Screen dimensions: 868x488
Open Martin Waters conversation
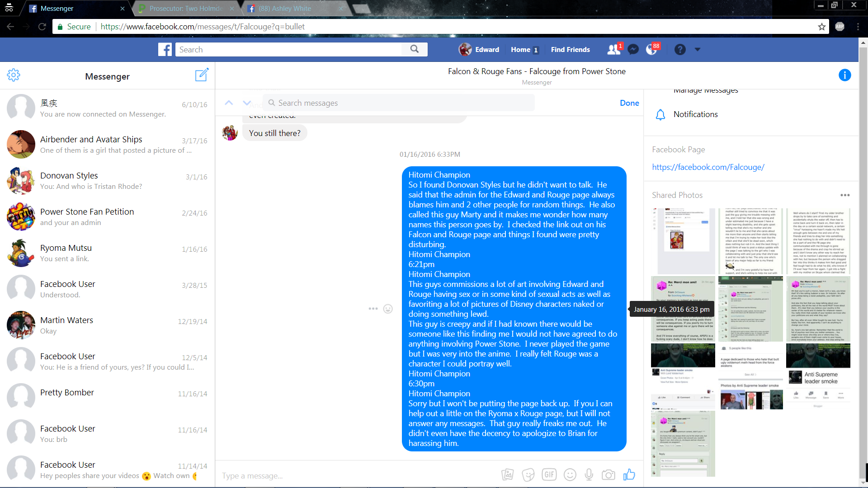click(x=107, y=325)
